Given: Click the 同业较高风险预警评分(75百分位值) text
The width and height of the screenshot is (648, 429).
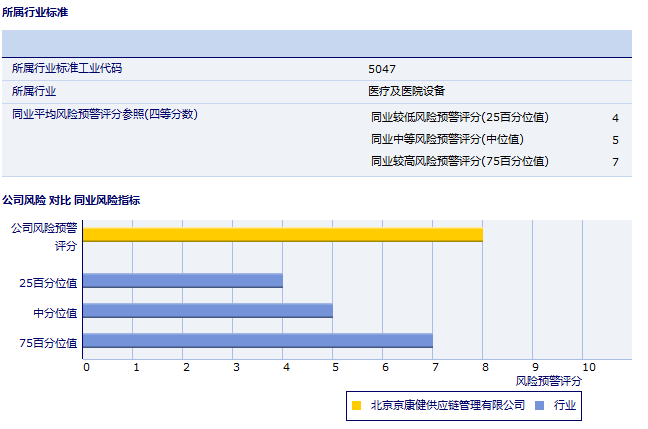Looking at the screenshot, I should (459, 161).
